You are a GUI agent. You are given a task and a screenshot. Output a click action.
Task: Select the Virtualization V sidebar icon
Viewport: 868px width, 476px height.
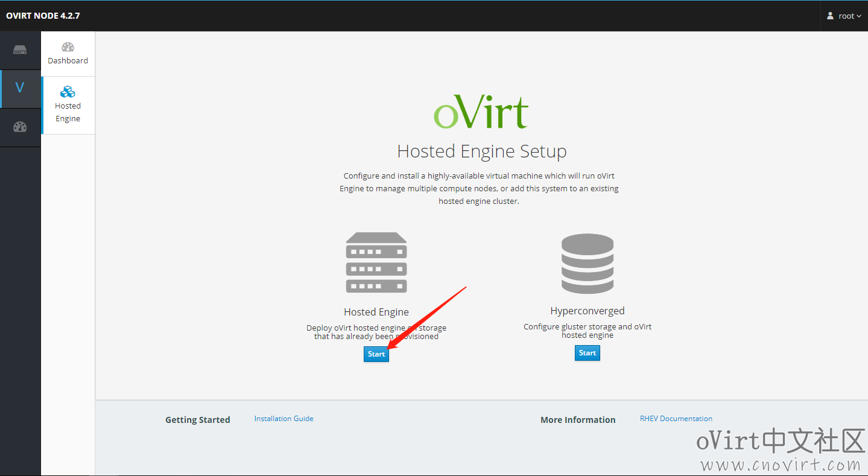click(20, 88)
